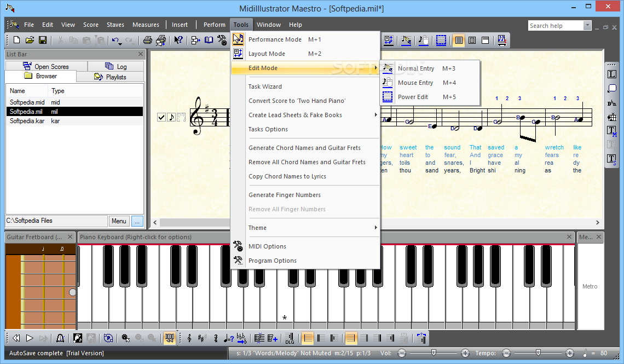Viewport: 624px width, 364px height.
Task: Click the Layout Mode toolbar icon right of menu
Action: point(389,40)
